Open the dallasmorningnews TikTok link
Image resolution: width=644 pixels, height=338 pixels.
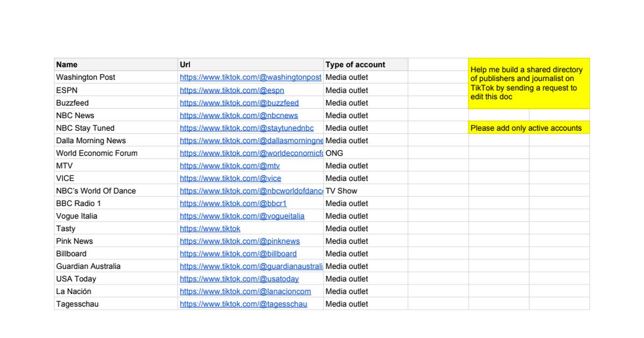[x=252, y=141]
